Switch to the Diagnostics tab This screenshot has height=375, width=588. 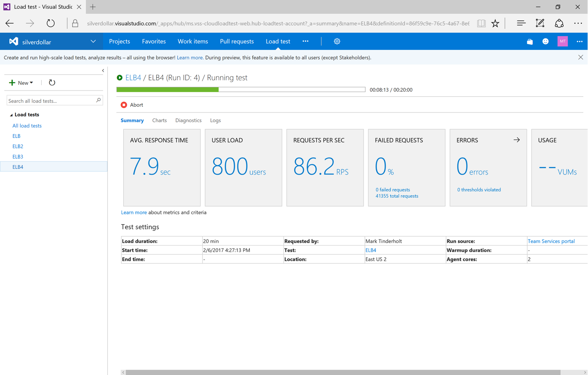tap(188, 121)
